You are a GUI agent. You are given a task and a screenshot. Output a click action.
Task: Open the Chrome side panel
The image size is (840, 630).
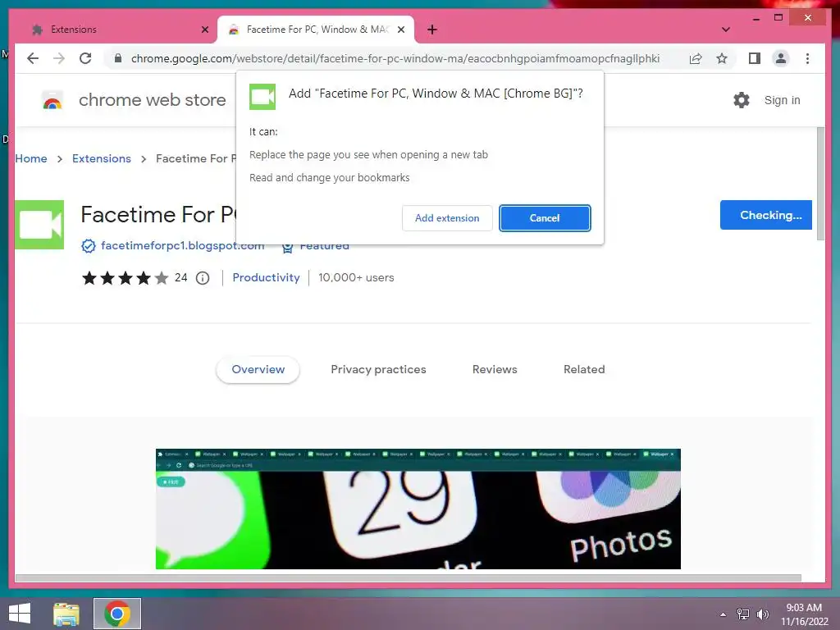pyautogui.click(x=755, y=58)
